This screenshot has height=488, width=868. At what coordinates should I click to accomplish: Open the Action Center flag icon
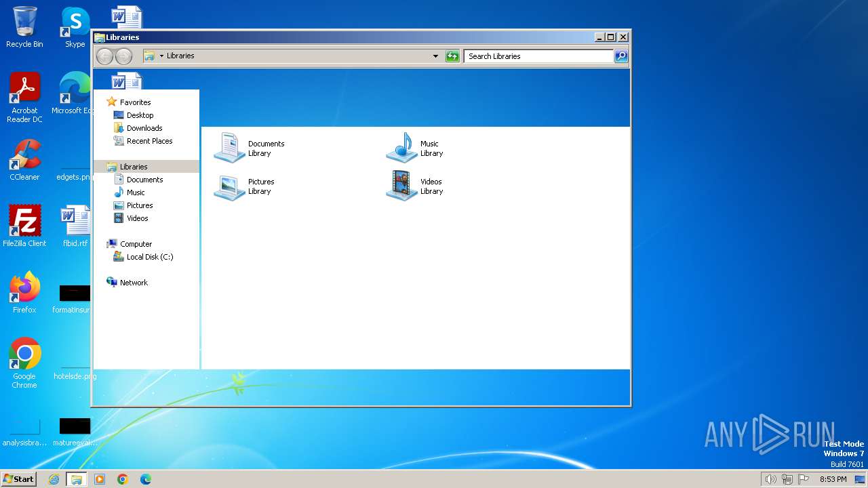(x=804, y=479)
